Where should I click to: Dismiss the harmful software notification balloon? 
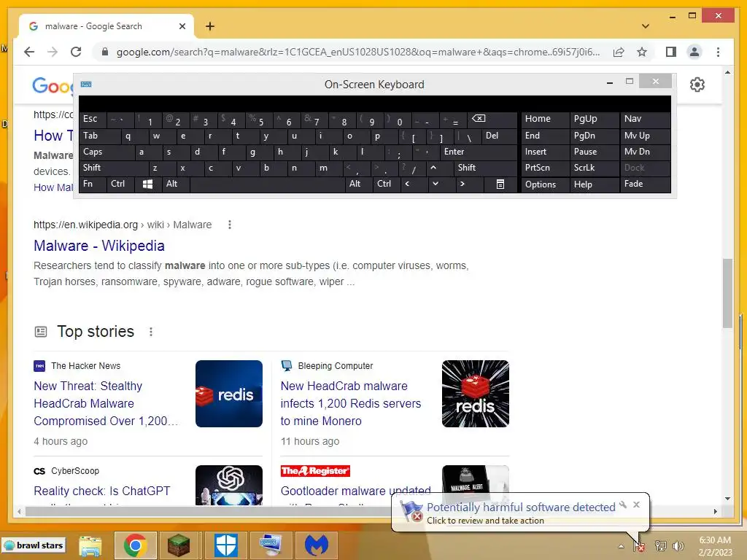click(x=636, y=505)
